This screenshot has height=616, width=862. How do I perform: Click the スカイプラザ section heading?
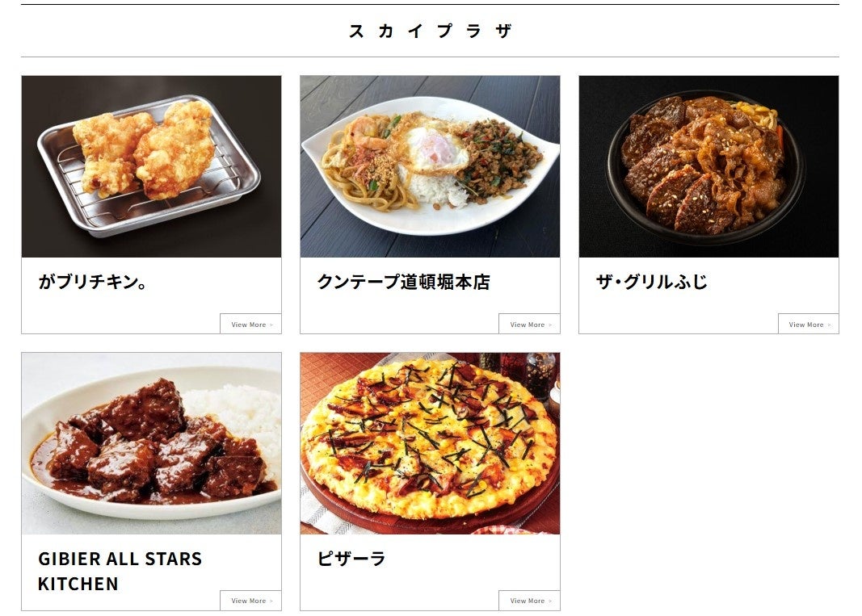430,31
